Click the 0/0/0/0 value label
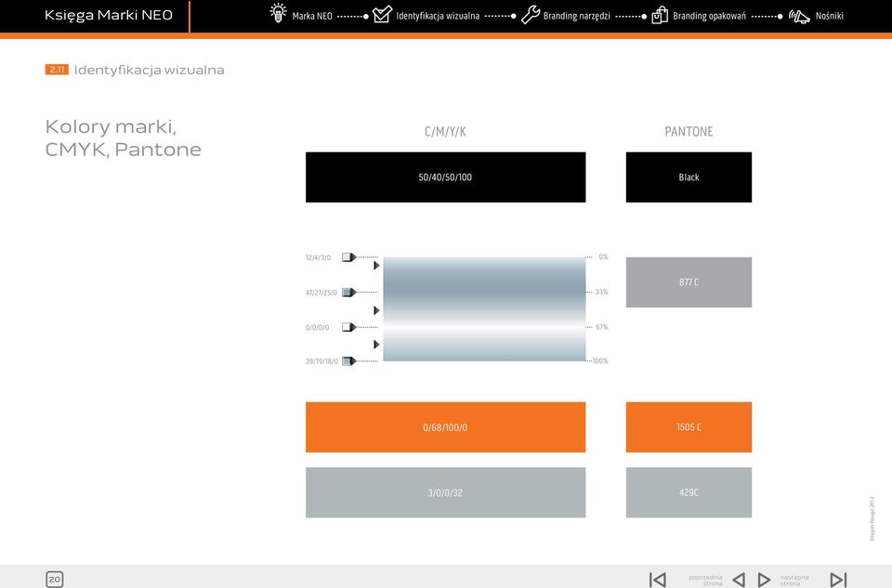 coord(317,328)
